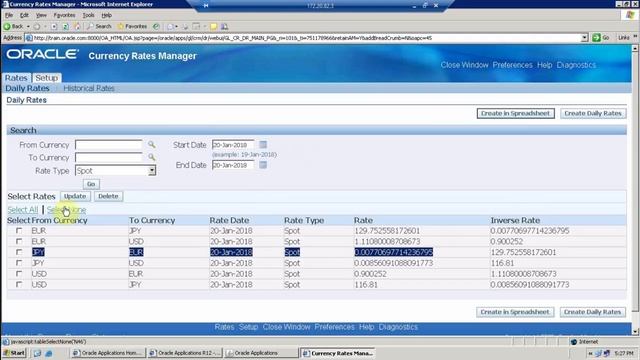
Task: Click Show Desktop quick launch icon
Action: 37,353
